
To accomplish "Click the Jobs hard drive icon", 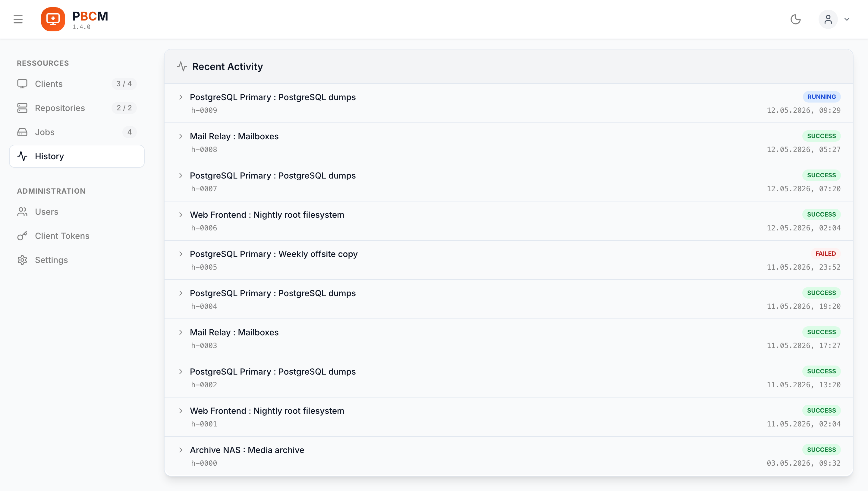I will pos(22,132).
